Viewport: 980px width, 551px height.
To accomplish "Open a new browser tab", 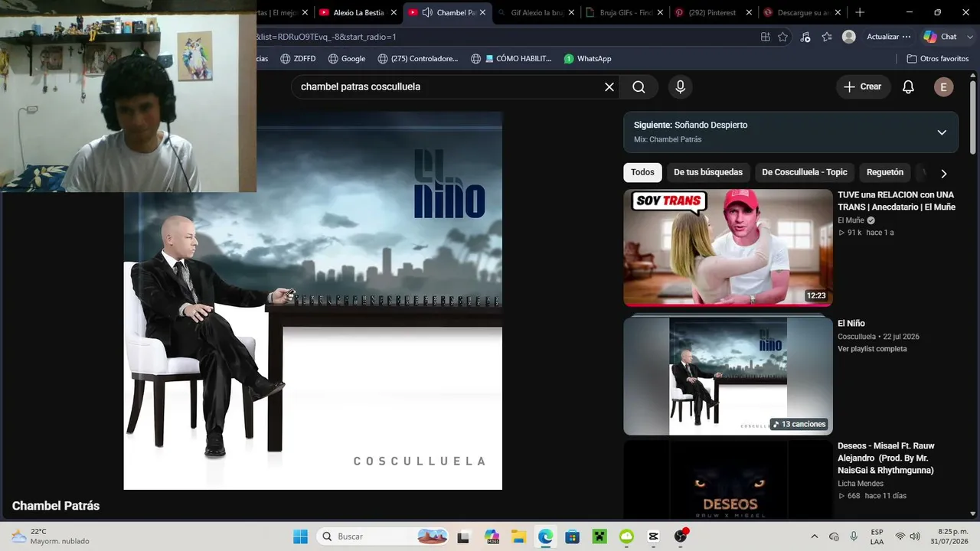I will [x=860, y=12].
